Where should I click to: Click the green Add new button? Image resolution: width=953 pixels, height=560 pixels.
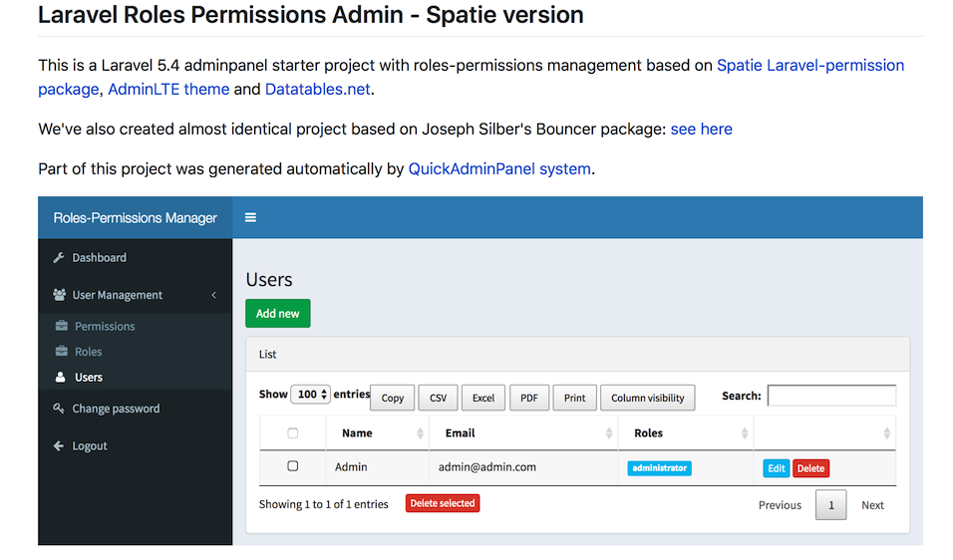[278, 314]
